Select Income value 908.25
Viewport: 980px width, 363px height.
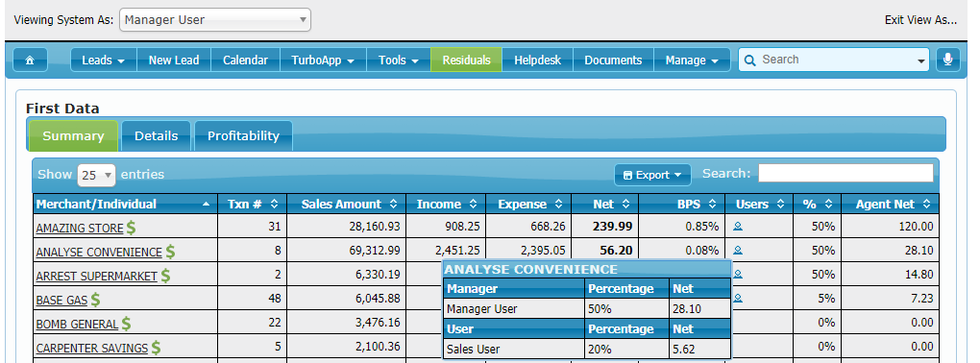tap(461, 227)
